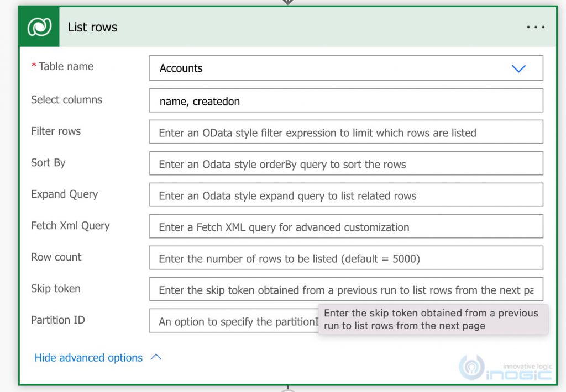
Task: Click the Inogic watermark logo
Action: pyautogui.click(x=505, y=367)
